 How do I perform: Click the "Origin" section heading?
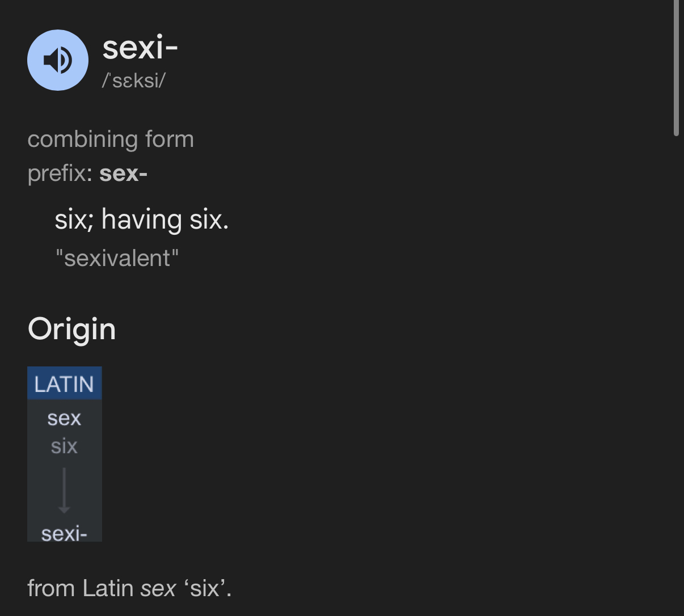click(x=71, y=329)
